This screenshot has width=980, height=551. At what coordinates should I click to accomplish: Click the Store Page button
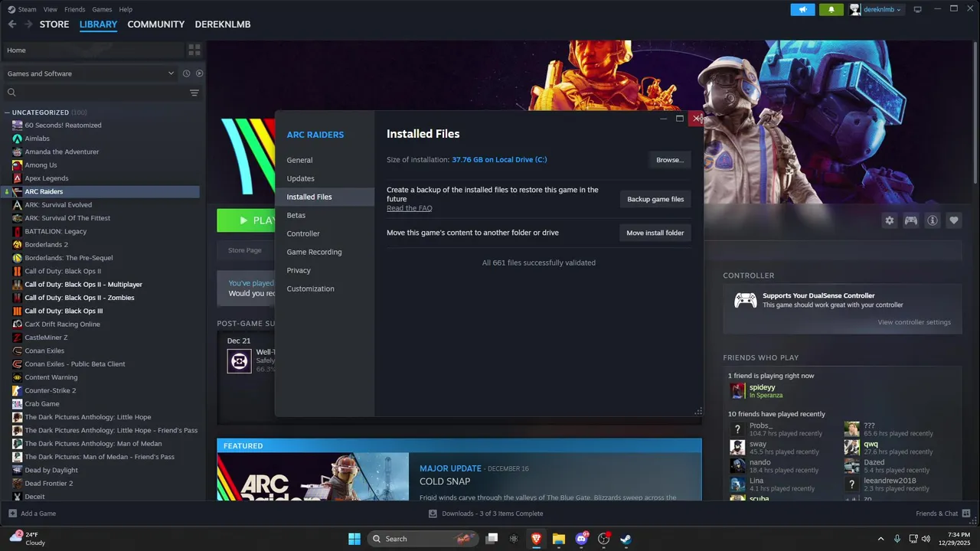245,250
